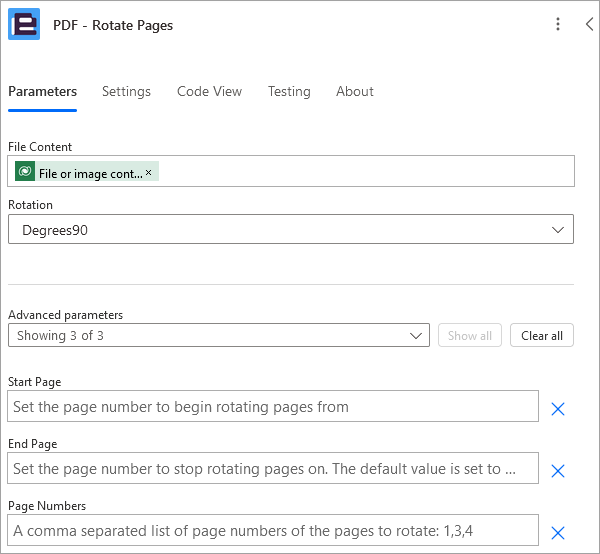Remove the End Page parameter
This screenshot has height=554, width=600.
558,471
